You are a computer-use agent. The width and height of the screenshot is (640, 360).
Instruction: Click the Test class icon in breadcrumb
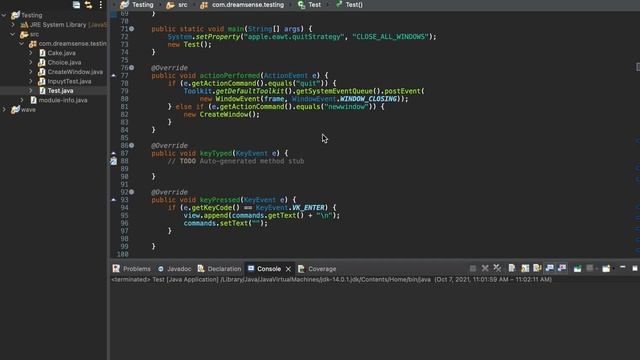pos(301,5)
